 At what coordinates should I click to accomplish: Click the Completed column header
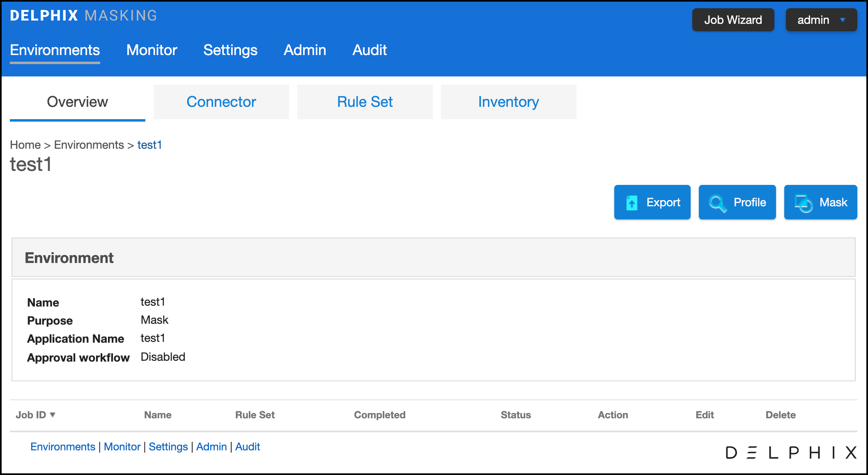pos(379,415)
